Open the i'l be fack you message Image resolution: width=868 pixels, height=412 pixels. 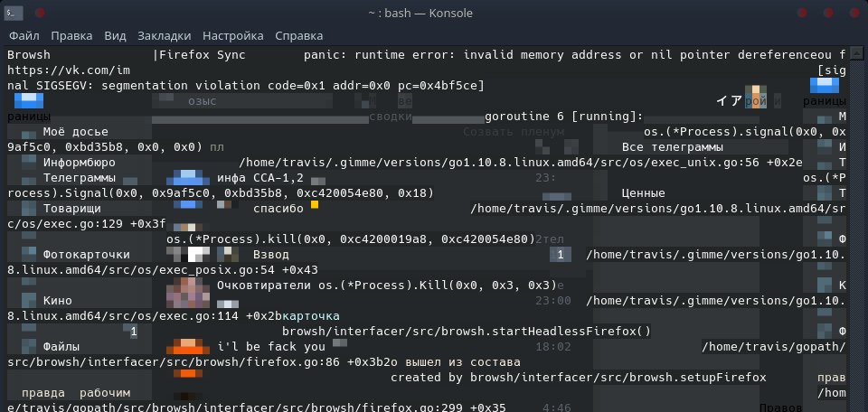(x=271, y=347)
